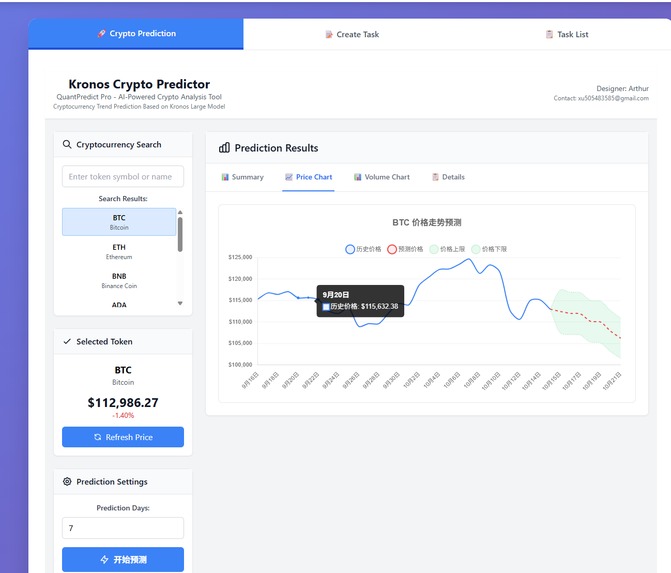
Task: Focus the token symbol search field
Action: [123, 176]
